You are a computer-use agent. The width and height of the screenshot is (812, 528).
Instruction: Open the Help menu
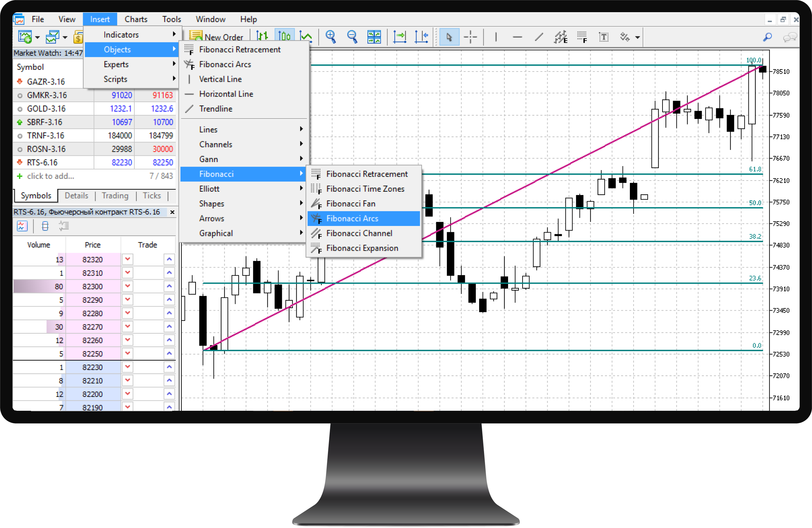coord(248,19)
